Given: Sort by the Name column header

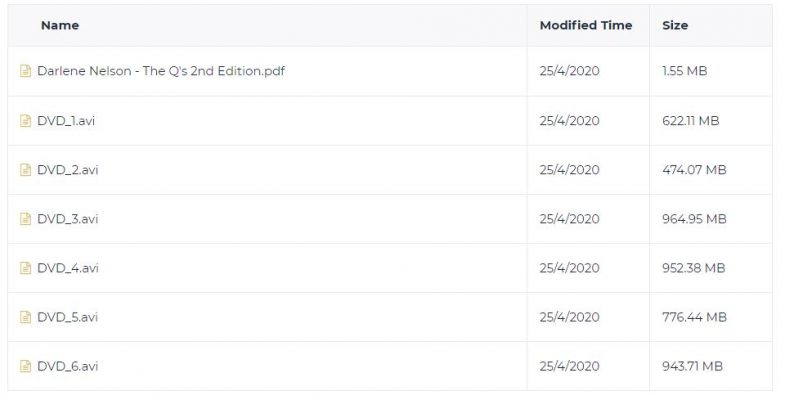Looking at the screenshot, I should pos(60,25).
